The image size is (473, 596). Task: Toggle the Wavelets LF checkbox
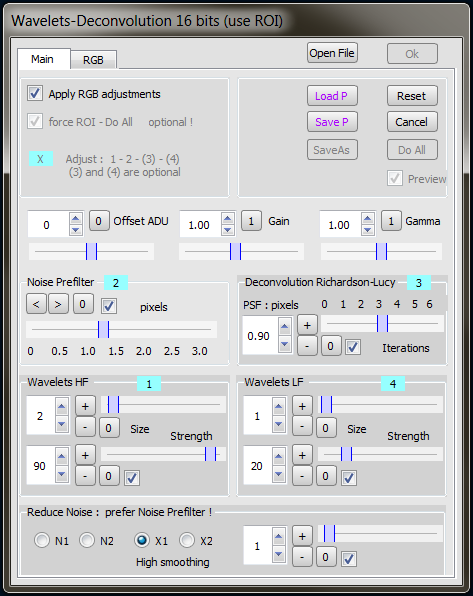349,478
